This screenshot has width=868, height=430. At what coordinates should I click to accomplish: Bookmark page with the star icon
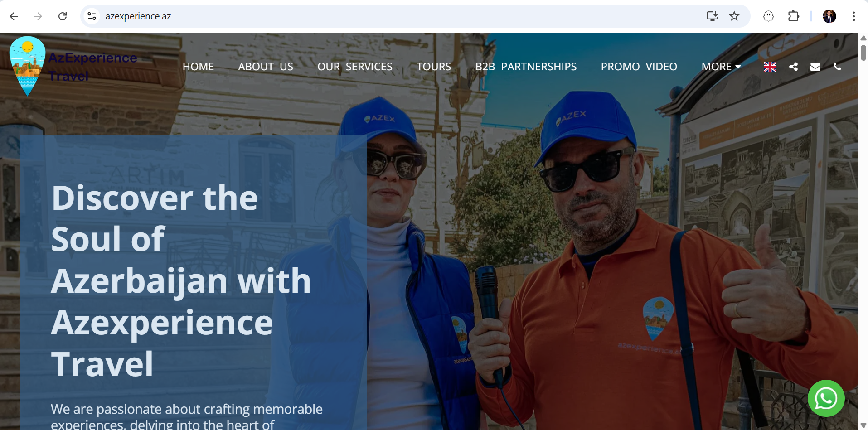[734, 16]
